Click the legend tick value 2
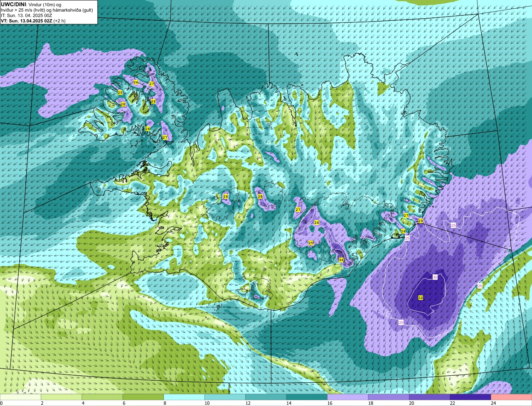 tap(42, 403)
